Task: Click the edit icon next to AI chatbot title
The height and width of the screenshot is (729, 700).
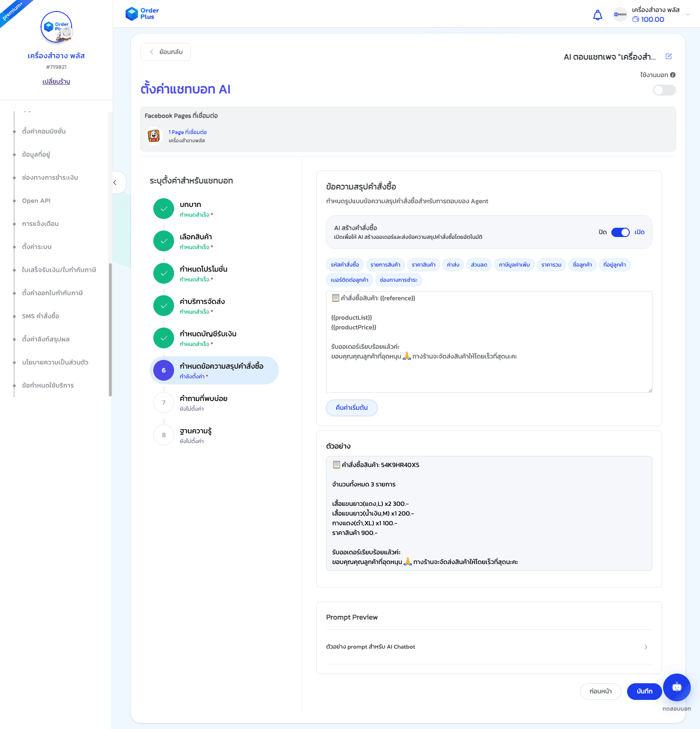Action: pyautogui.click(x=669, y=56)
